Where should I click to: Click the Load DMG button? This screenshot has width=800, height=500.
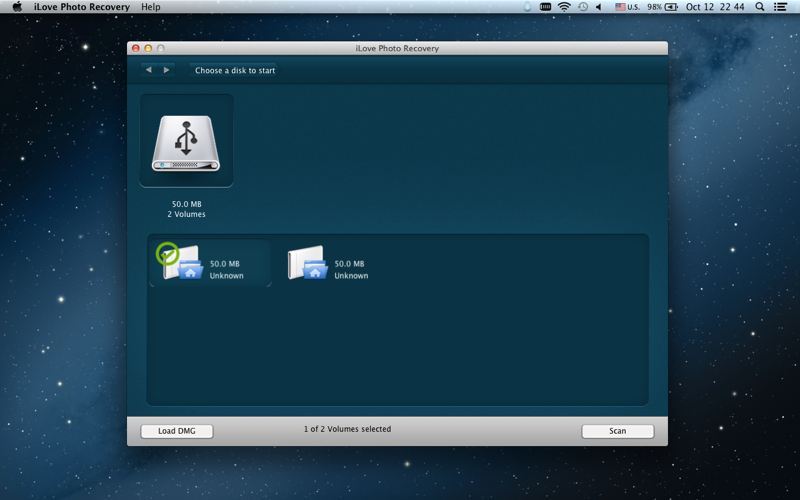pyautogui.click(x=177, y=431)
